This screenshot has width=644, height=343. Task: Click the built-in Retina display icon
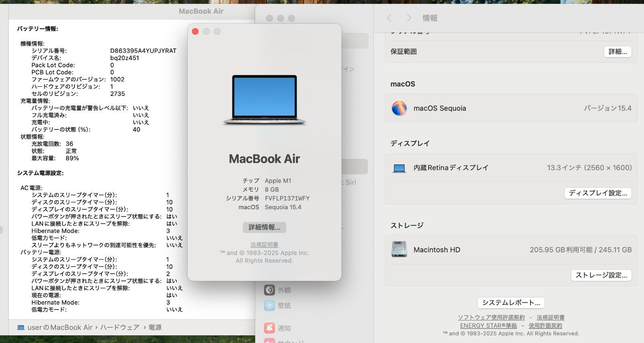point(399,168)
